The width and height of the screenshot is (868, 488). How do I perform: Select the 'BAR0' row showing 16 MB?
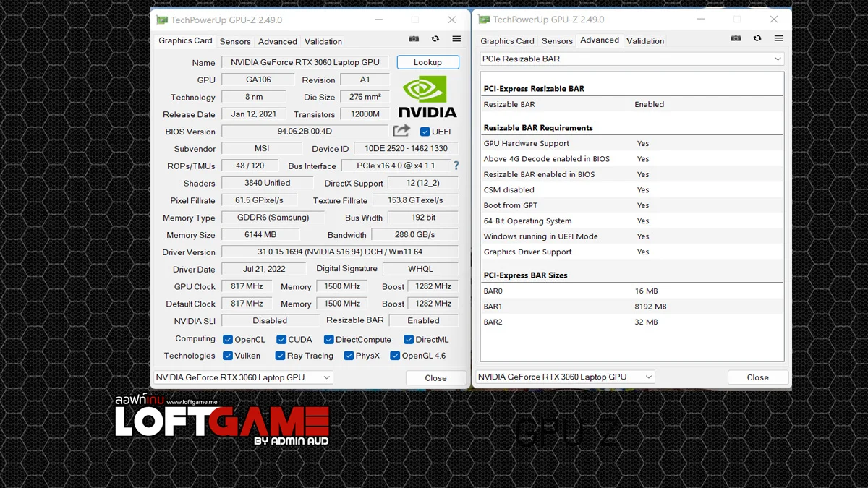(x=632, y=291)
